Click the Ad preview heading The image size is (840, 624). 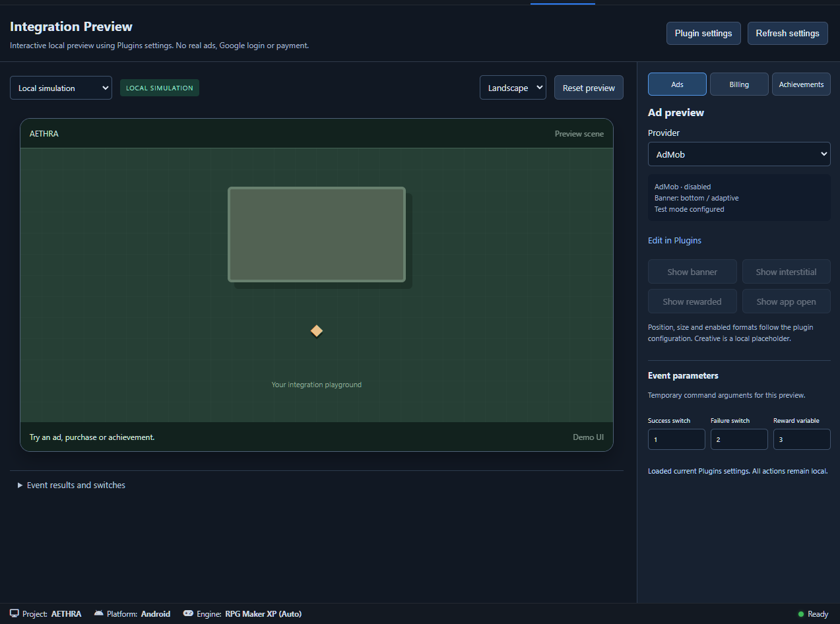[676, 112]
